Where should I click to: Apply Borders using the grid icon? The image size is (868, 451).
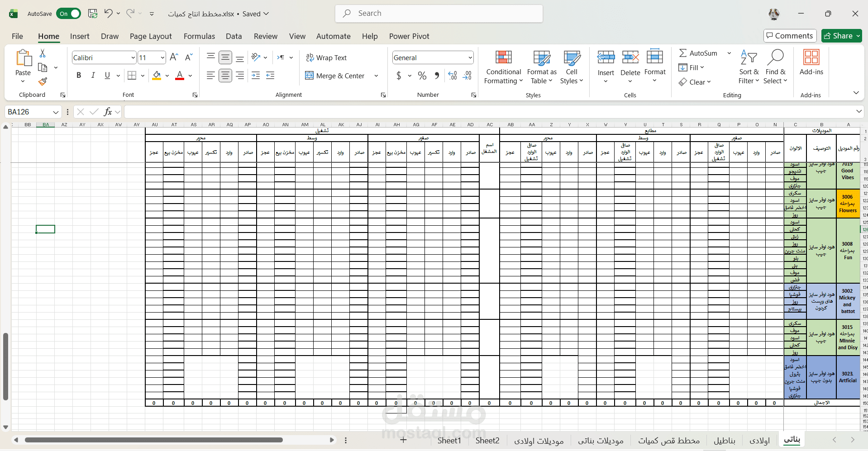132,75
